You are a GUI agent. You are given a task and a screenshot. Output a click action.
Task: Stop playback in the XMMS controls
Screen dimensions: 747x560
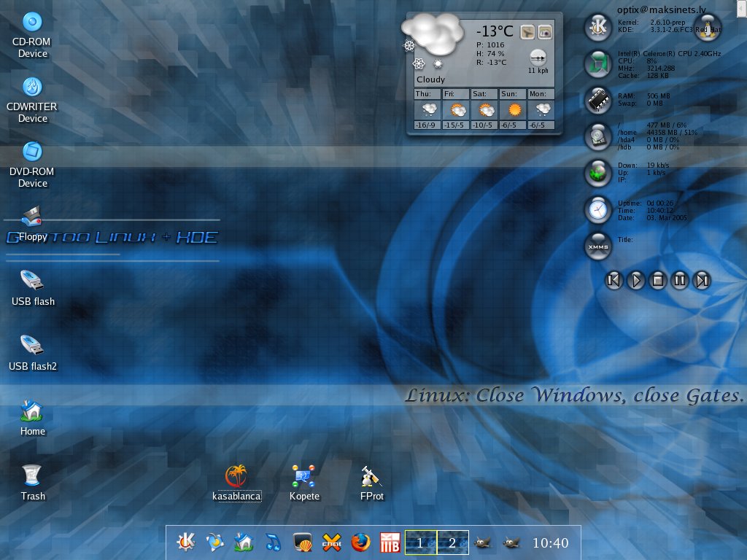(x=658, y=280)
